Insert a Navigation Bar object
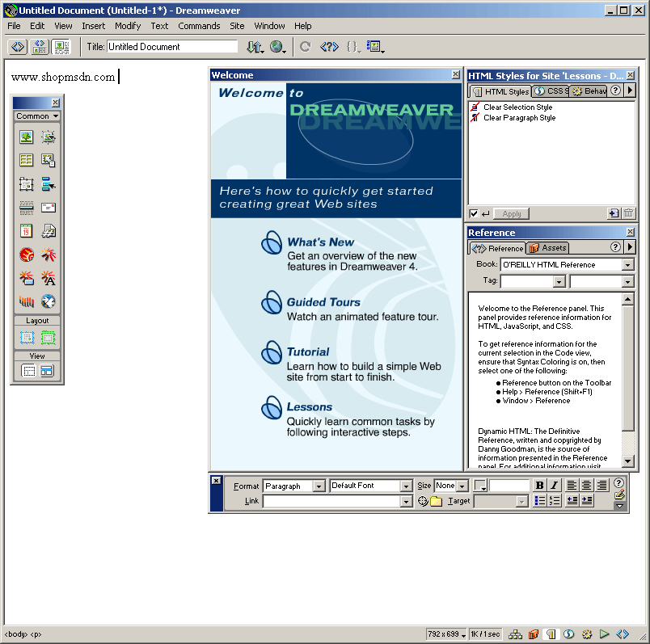 pos(49,184)
